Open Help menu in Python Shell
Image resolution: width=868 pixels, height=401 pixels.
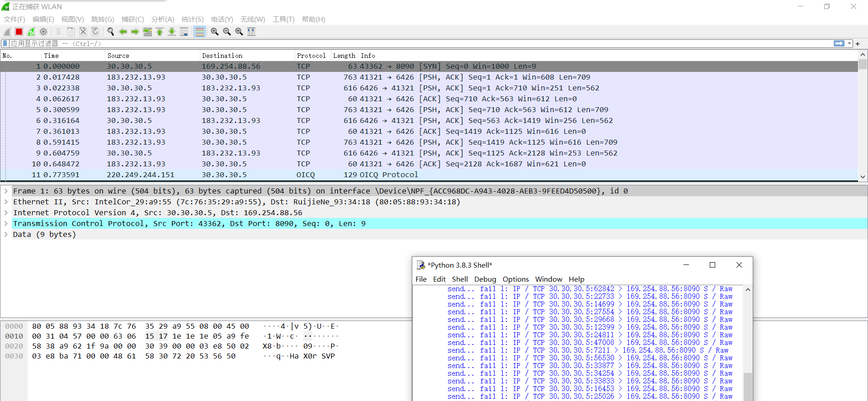click(576, 279)
